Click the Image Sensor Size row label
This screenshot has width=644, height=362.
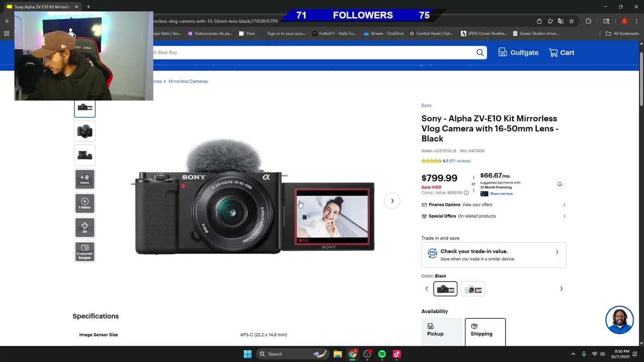pyautogui.click(x=99, y=335)
